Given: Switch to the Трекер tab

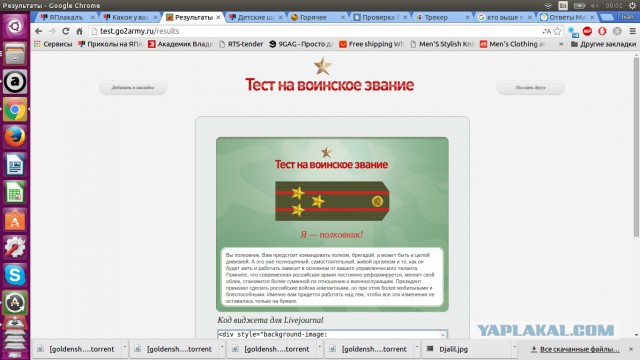Looking at the screenshot, I should 436,17.
